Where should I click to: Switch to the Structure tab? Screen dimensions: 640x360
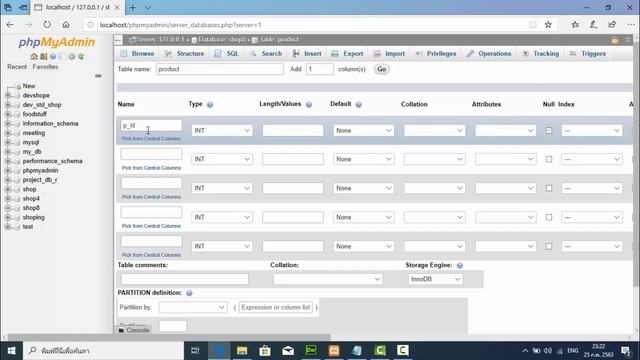[185, 53]
